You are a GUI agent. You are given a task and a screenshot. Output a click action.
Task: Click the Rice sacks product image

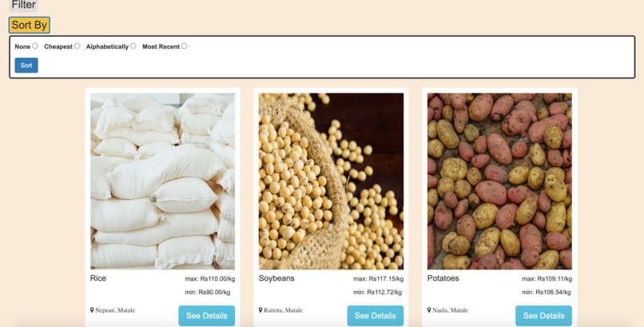[163, 181]
